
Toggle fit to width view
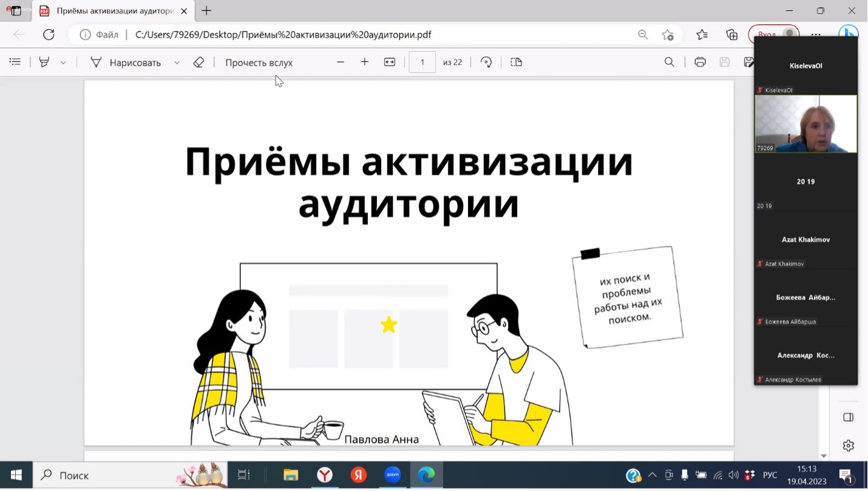click(390, 62)
